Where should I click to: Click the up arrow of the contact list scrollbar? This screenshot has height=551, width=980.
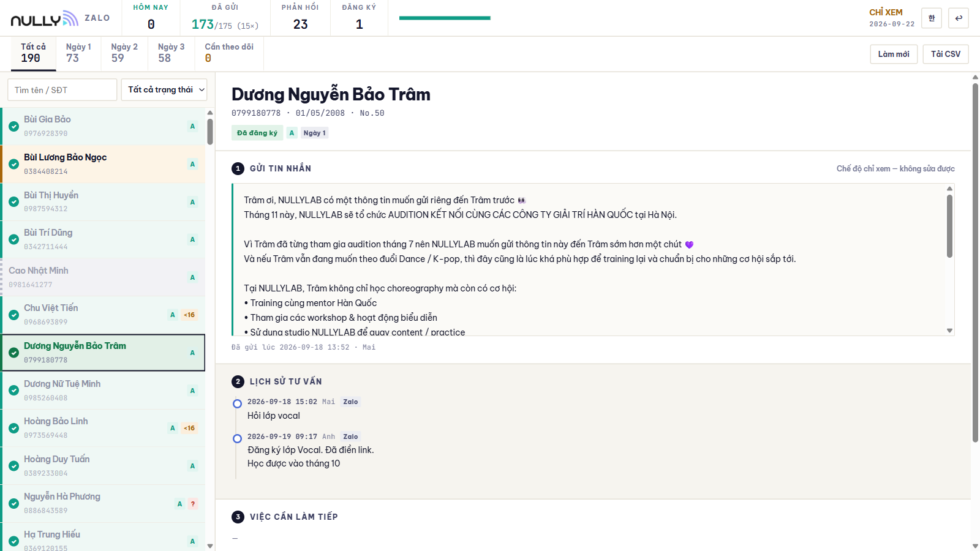(x=210, y=113)
